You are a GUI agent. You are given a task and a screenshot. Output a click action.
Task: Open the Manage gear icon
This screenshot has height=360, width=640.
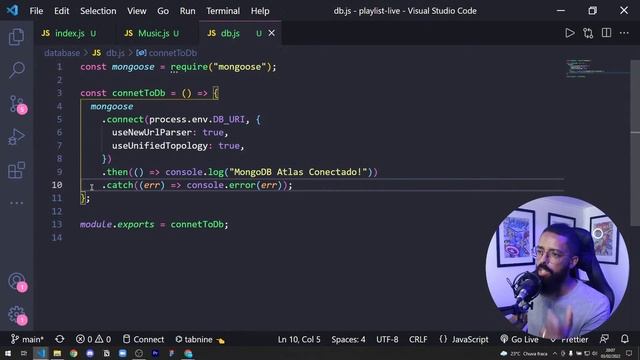[17, 315]
